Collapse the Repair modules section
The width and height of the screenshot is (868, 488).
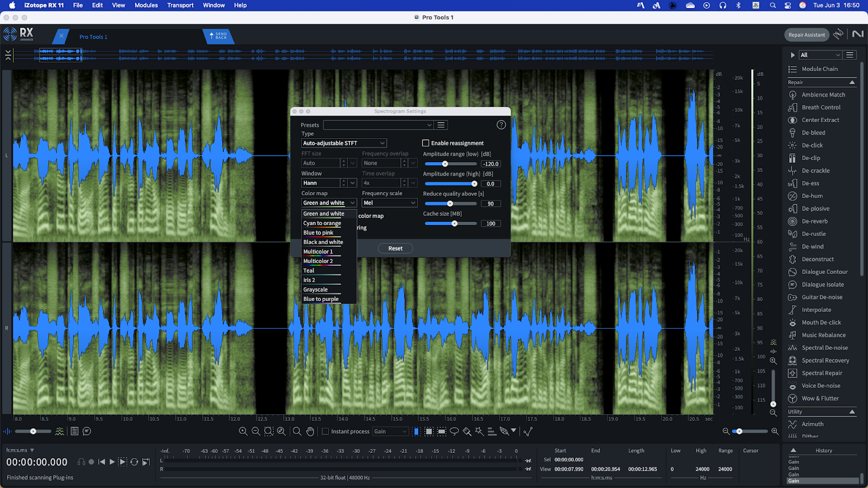point(852,82)
